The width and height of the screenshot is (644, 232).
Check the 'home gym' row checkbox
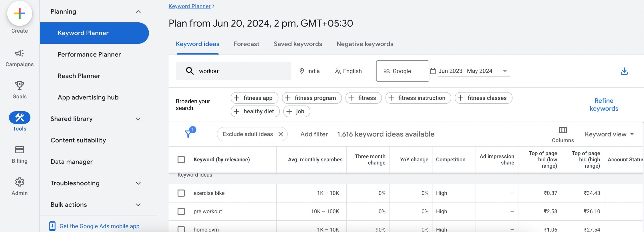point(181,229)
